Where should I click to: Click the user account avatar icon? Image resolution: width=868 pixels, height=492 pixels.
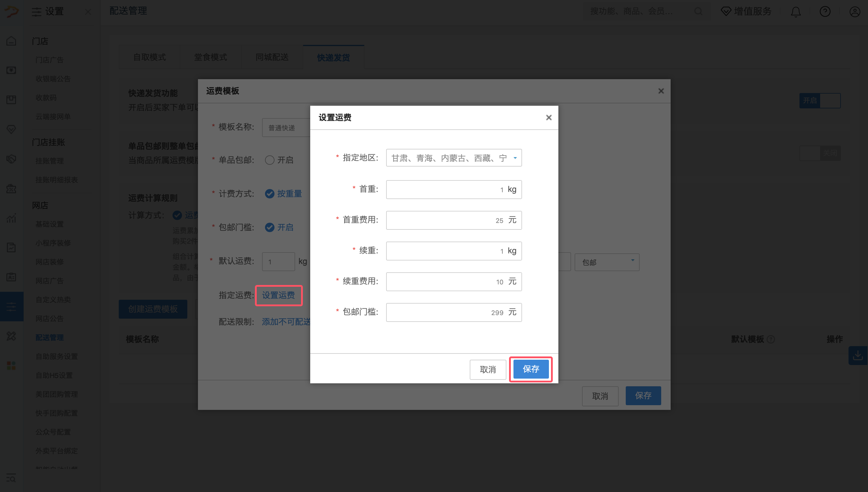855,12
